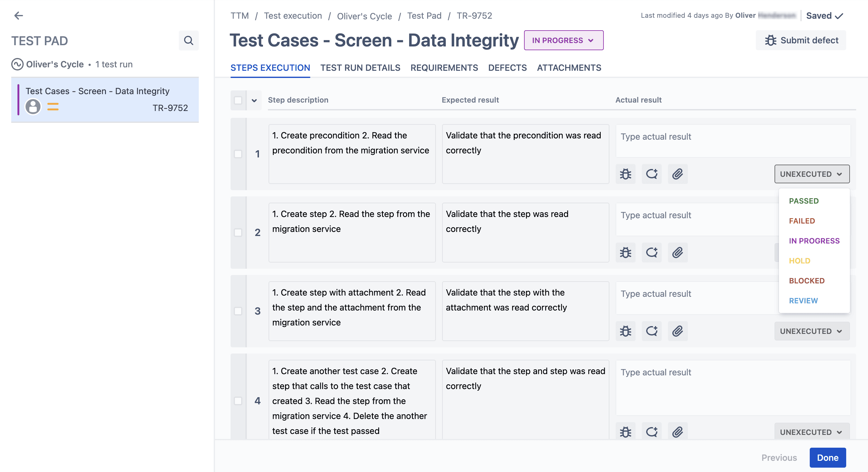
Task: Click the comment icon in step 2
Action: (x=651, y=253)
